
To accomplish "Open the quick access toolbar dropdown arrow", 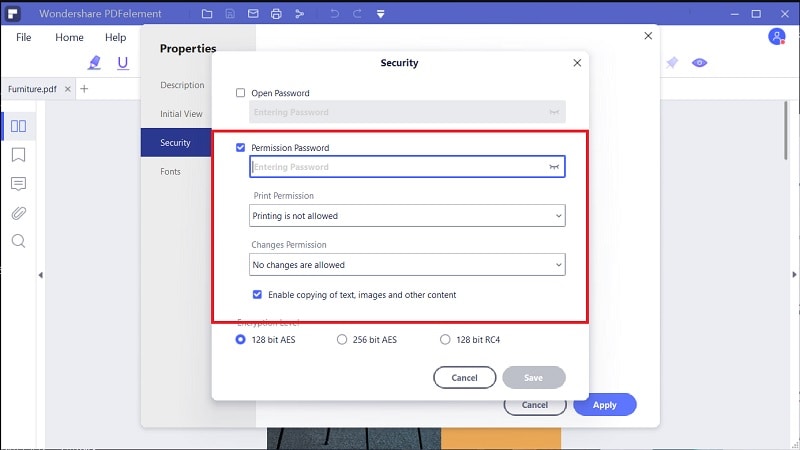I will click(380, 14).
